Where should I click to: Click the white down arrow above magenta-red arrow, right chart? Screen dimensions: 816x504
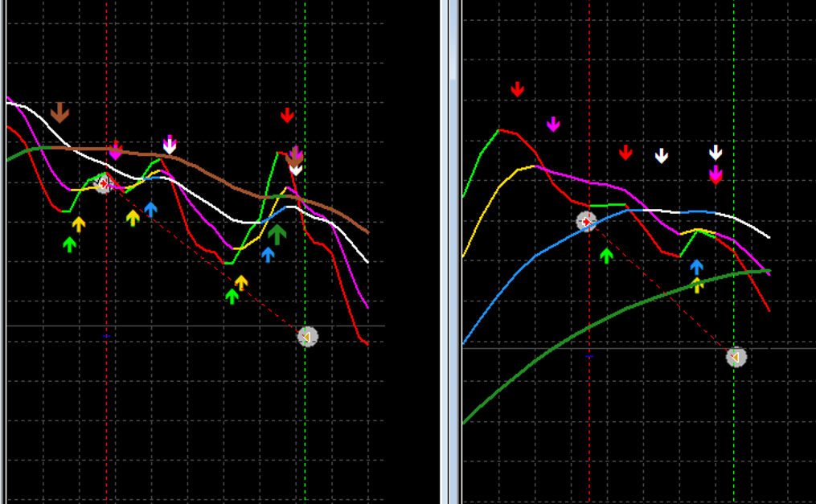point(716,152)
